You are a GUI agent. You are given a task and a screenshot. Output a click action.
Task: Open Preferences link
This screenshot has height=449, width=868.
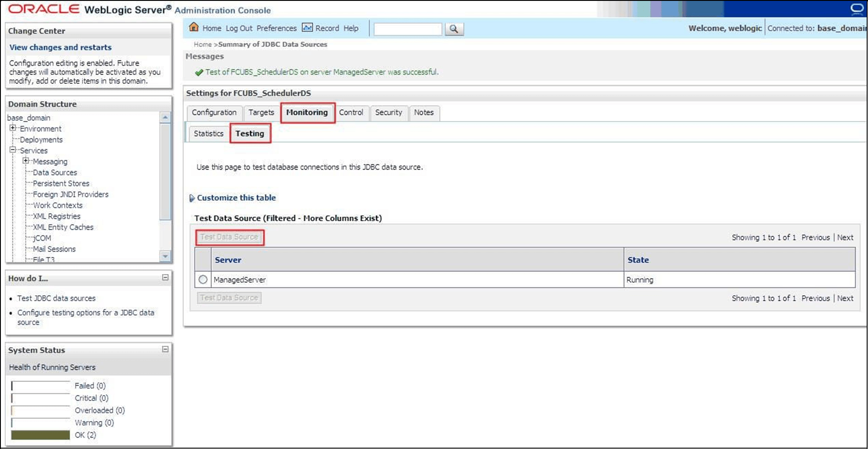tap(277, 28)
